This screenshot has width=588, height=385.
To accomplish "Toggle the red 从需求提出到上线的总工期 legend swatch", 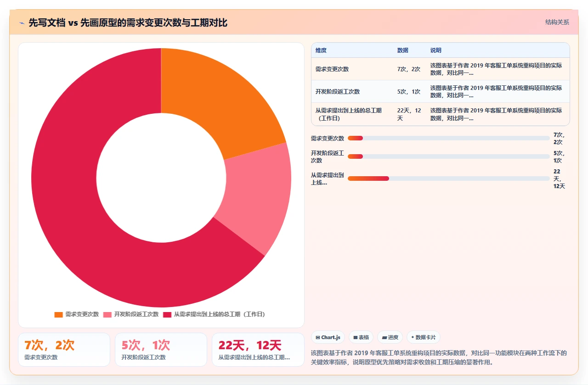I will tap(167, 314).
